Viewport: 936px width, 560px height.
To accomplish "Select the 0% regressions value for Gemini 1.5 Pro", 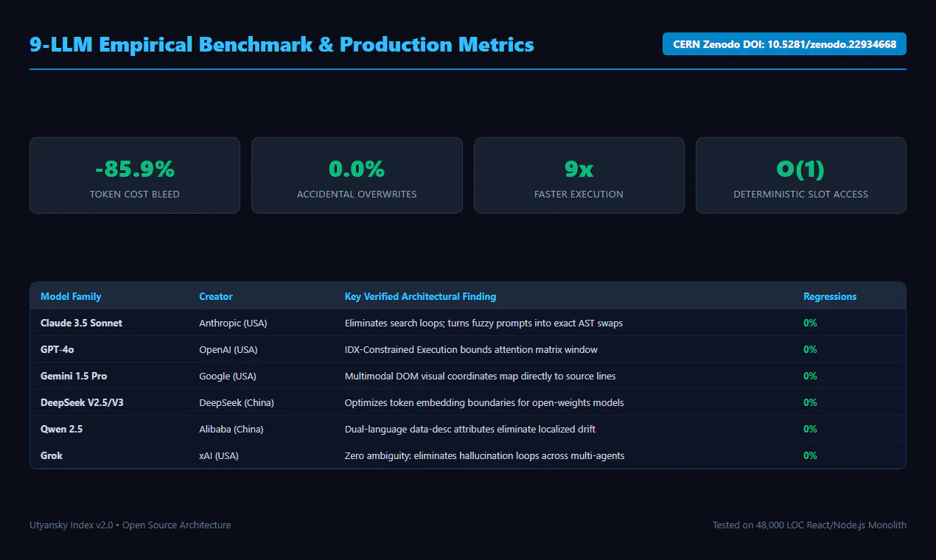I will coord(810,376).
